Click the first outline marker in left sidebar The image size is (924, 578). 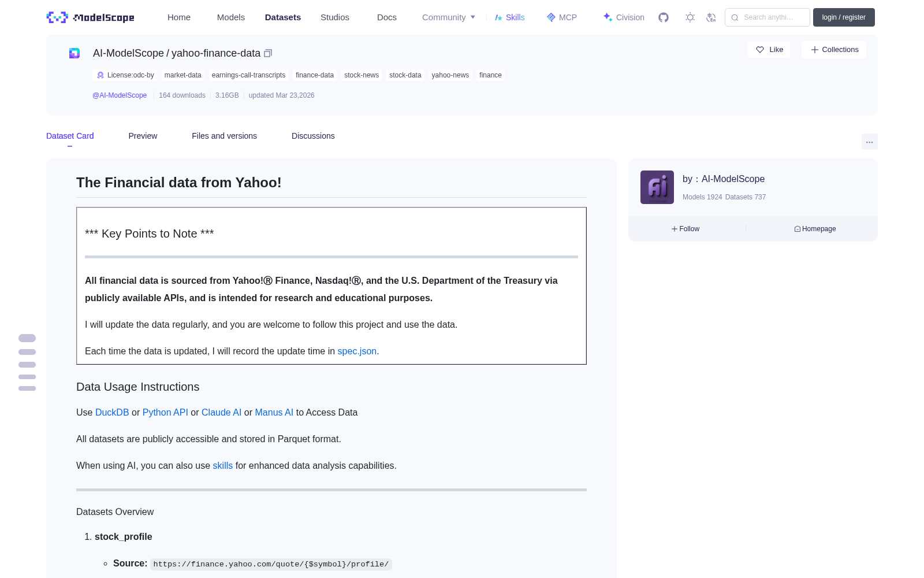coord(27,338)
